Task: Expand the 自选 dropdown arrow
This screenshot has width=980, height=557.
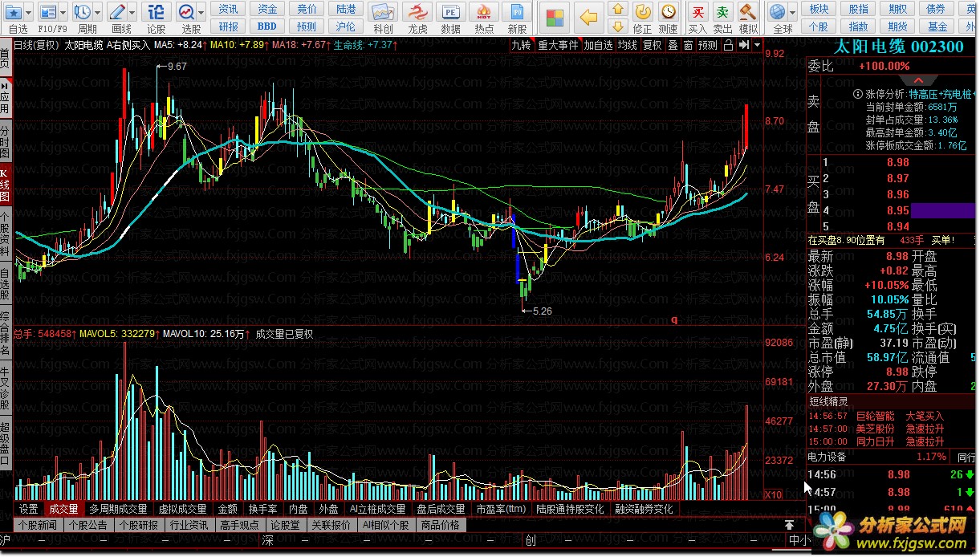Action: (x=30, y=13)
